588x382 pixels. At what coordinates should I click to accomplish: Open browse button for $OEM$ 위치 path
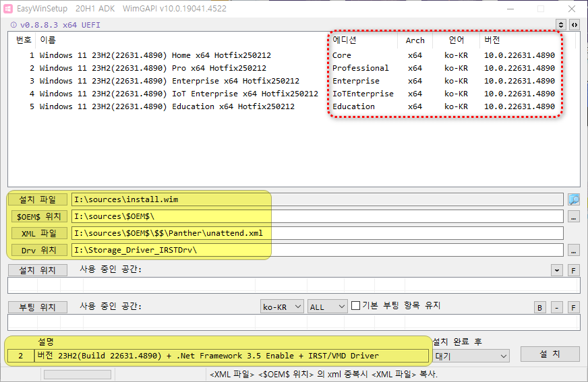573,216
